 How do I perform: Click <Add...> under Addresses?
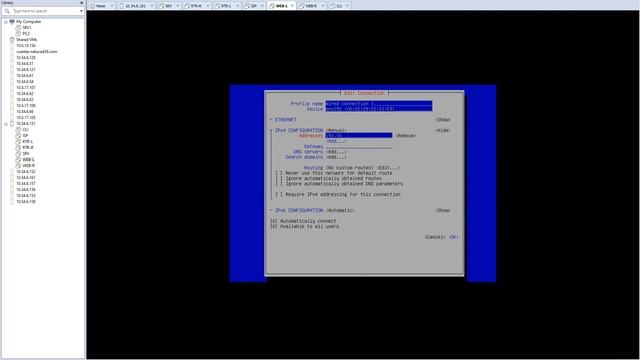pos(336,141)
